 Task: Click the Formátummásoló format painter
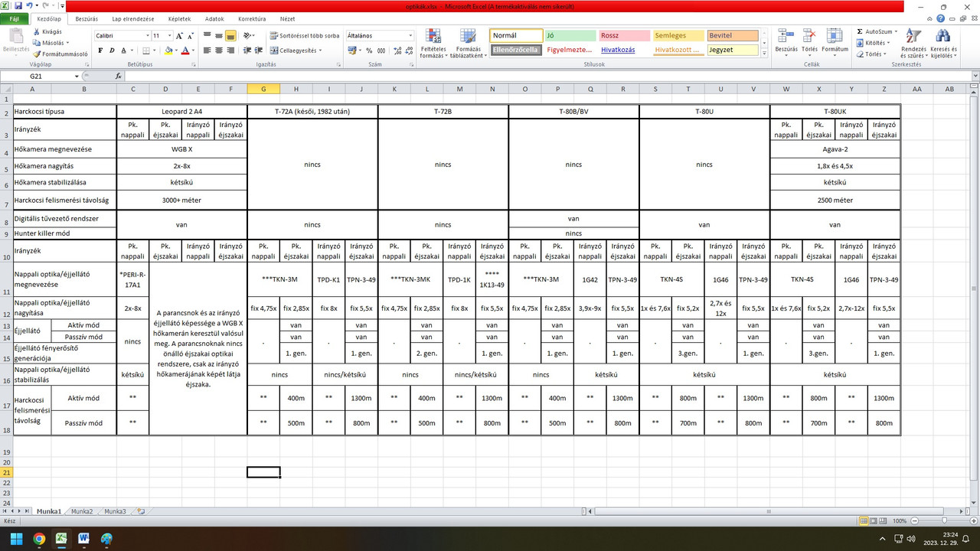pos(61,54)
